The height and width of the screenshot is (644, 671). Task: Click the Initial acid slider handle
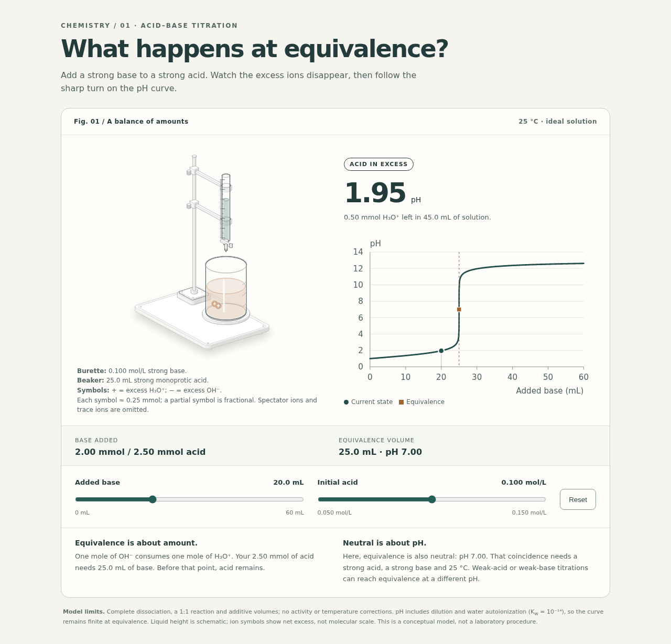click(x=432, y=499)
